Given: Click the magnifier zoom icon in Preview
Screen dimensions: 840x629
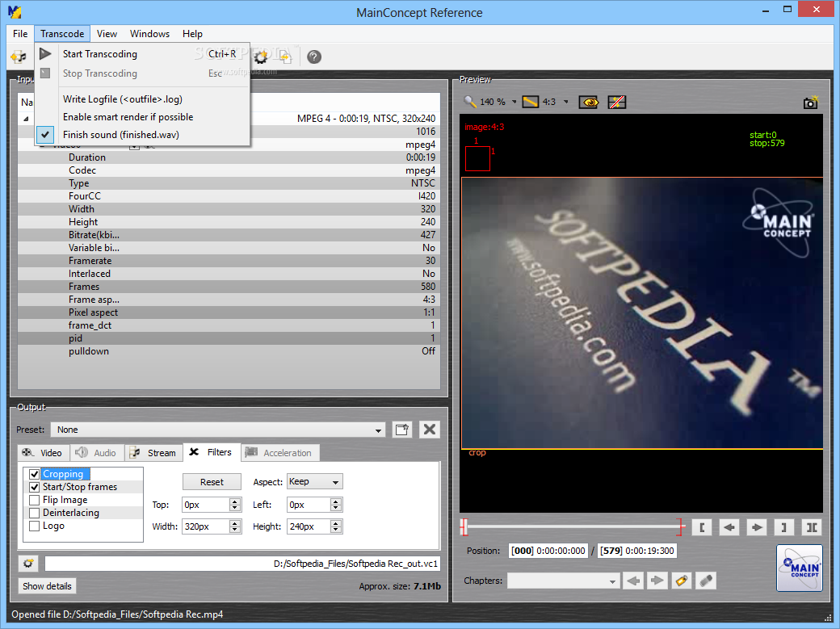Looking at the screenshot, I should (470, 102).
